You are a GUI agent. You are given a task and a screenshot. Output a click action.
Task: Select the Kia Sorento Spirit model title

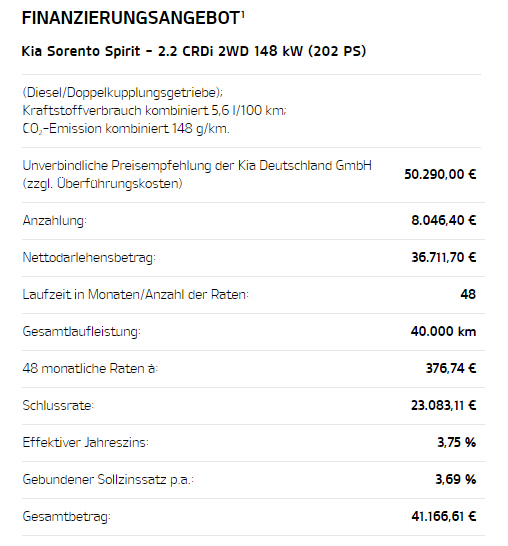click(x=194, y=51)
